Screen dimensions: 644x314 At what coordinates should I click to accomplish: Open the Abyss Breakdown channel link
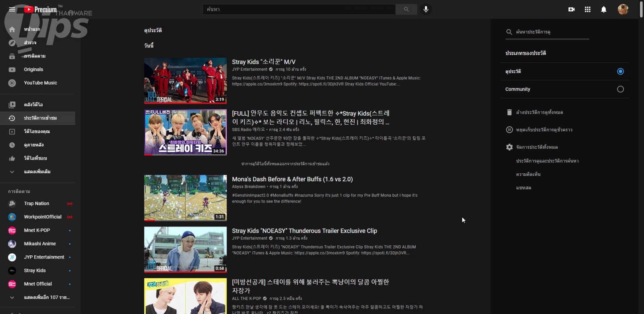click(x=249, y=187)
